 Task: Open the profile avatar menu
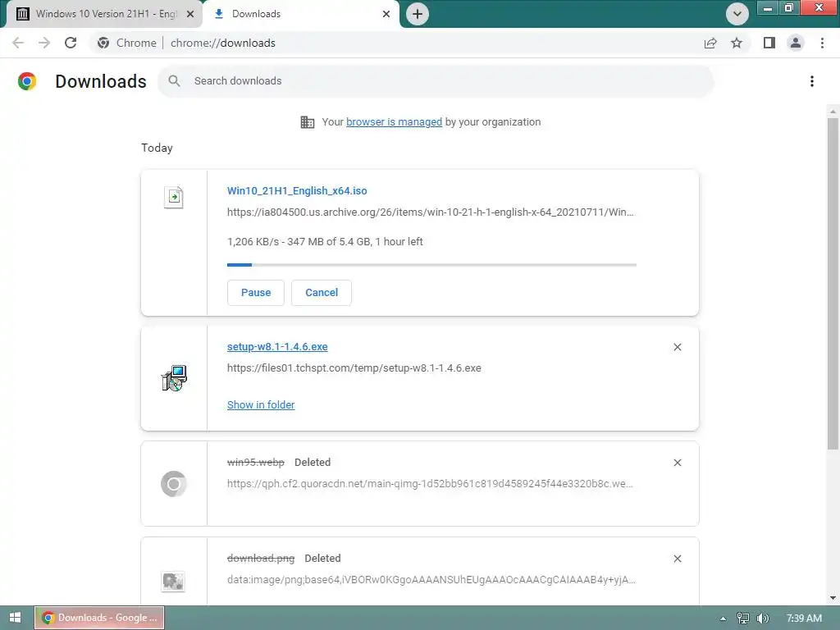pyautogui.click(x=796, y=43)
